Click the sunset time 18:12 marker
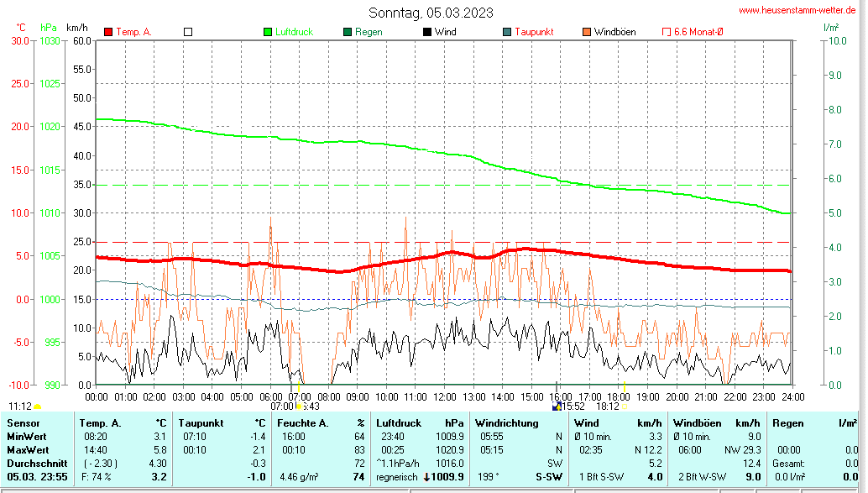 pyautogui.click(x=608, y=406)
